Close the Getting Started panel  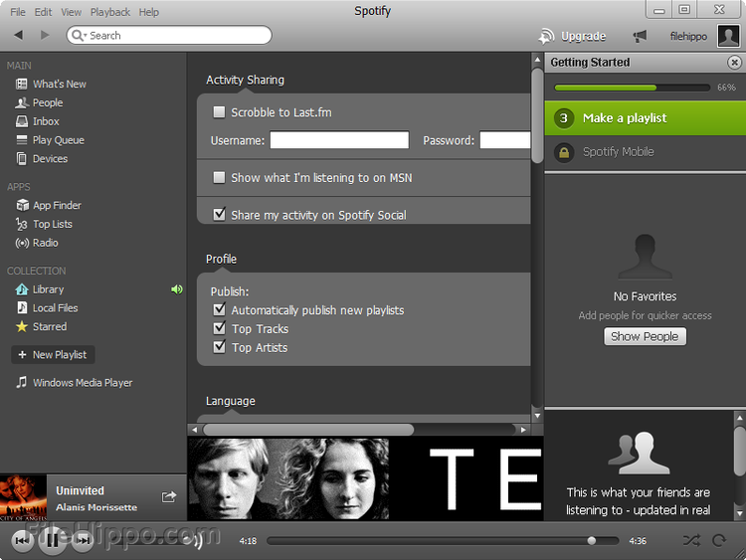coord(734,63)
